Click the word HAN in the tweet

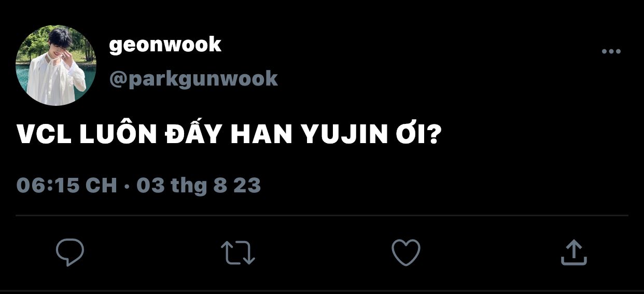point(261,135)
